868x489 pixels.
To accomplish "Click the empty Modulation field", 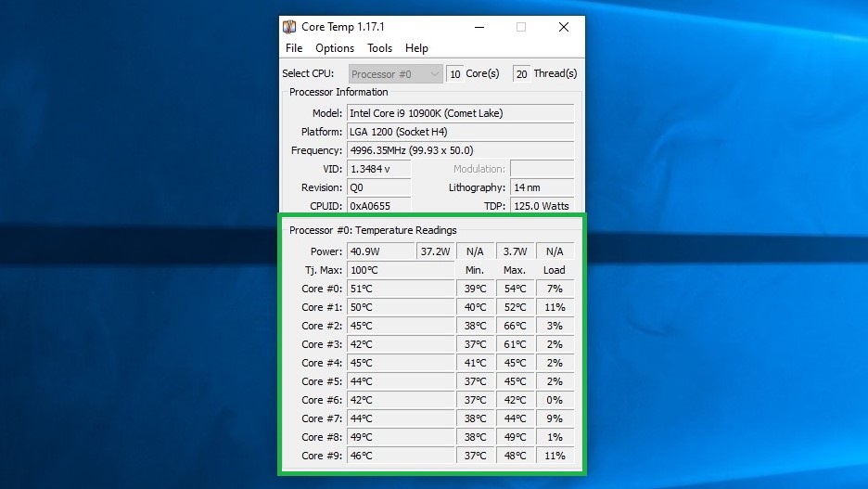I will [542, 169].
